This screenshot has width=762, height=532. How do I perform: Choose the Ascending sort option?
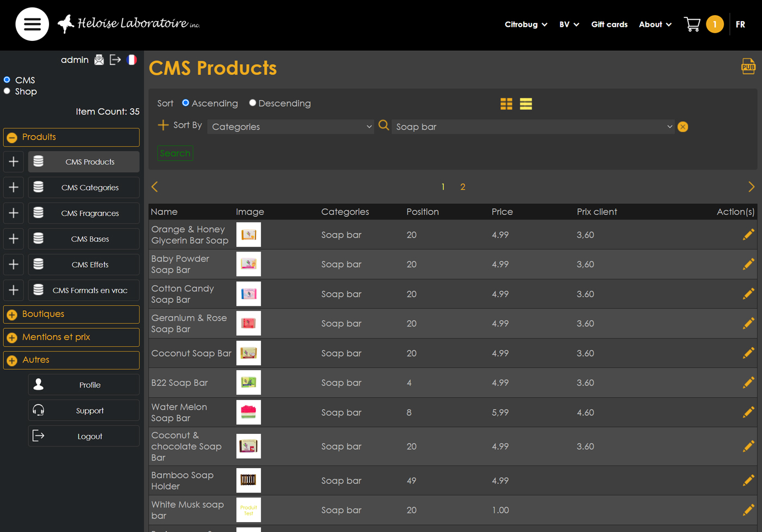pyautogui.click(x=186, y=103)
